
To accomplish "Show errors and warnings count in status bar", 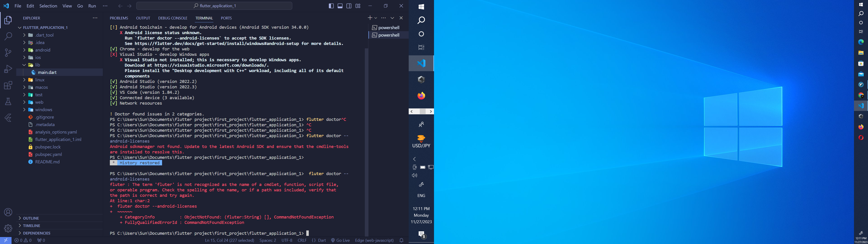I will [x=23, y=240].
